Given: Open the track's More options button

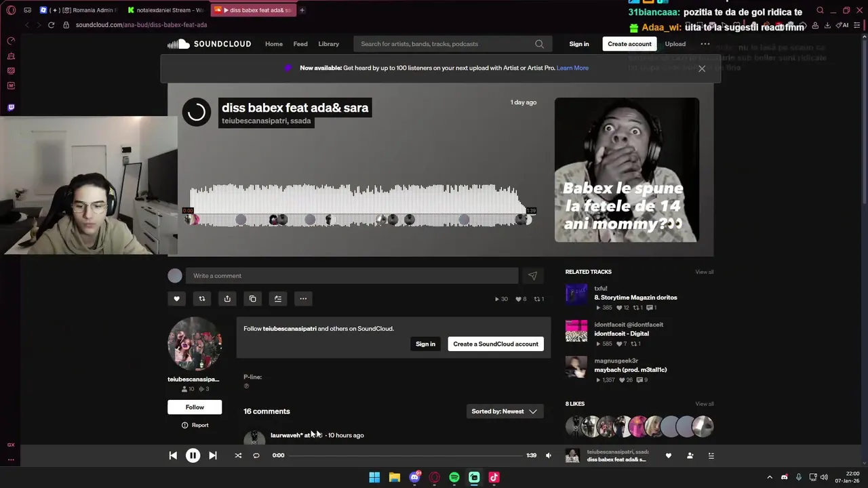Looking at the screenshot, I should point(303,299).
